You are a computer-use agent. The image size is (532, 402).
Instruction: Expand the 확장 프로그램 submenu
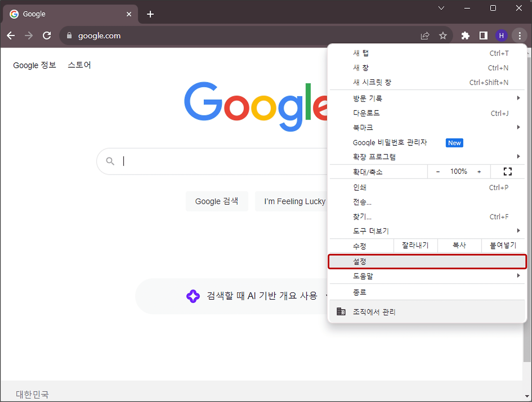coord(427,157)
